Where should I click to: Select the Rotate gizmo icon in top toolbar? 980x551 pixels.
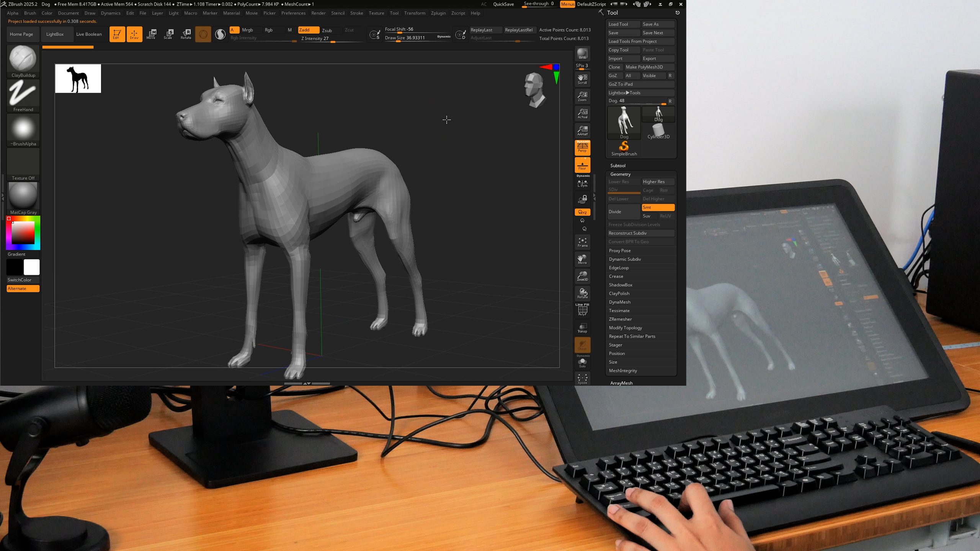pos(186,34)
